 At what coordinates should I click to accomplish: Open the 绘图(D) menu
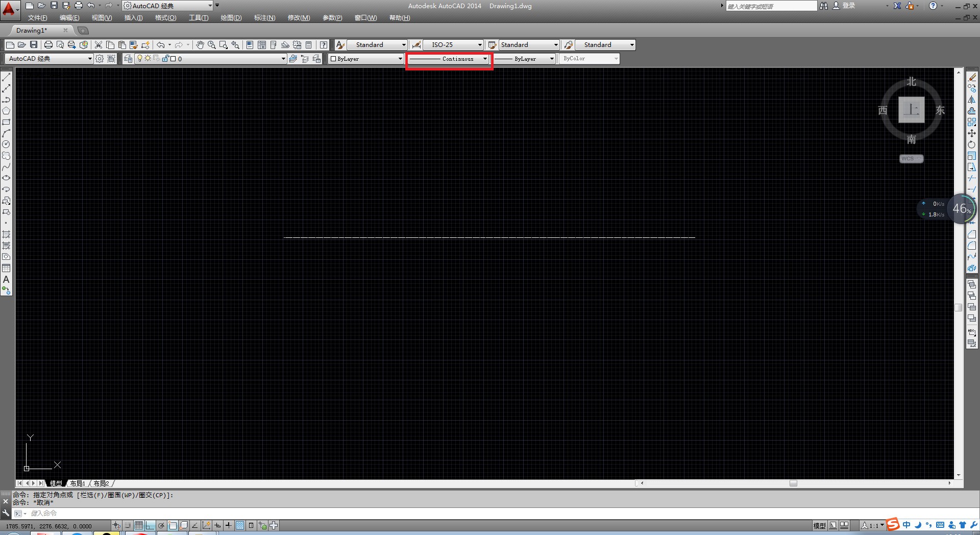[231, 18]
